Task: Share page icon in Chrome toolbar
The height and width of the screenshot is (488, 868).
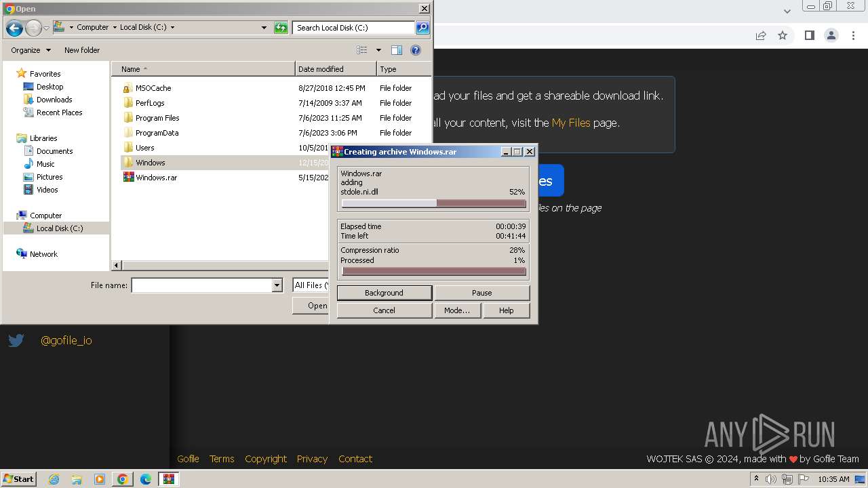Action: coord(761,35)
